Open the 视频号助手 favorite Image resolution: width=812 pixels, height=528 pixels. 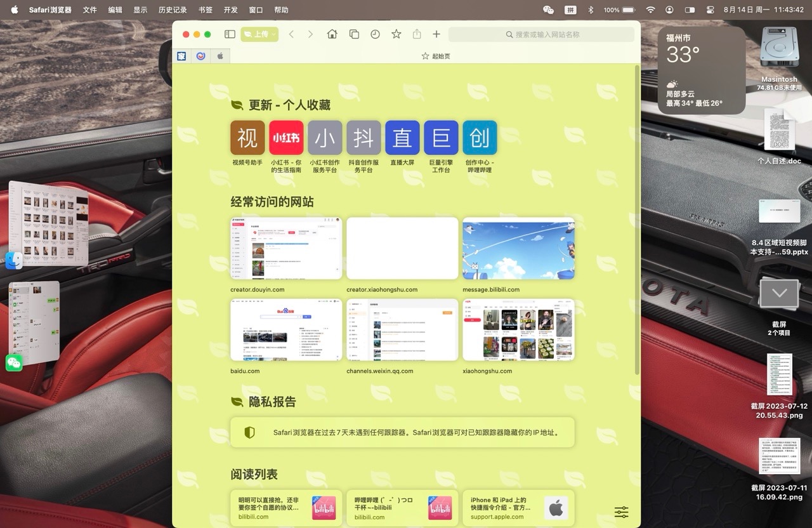coord(247,138)
